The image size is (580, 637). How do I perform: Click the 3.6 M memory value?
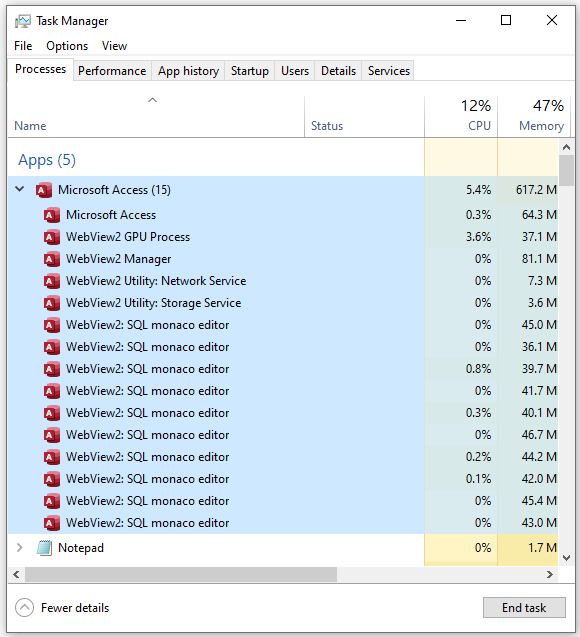(542, 303)
